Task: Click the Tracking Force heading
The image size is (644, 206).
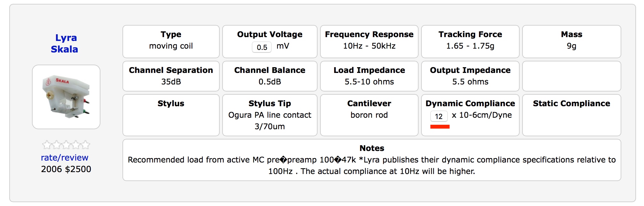Action: coord(470,34)
